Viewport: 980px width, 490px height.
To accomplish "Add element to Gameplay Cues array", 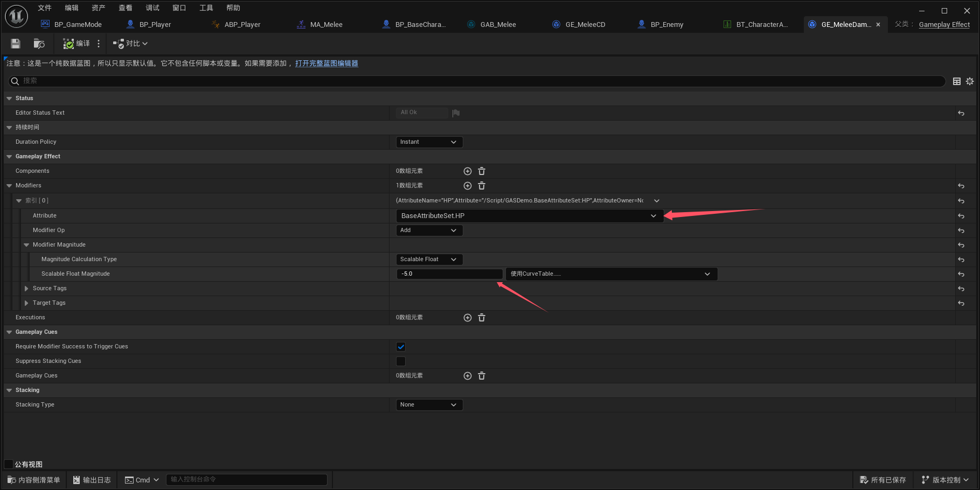I will point(468,376).
